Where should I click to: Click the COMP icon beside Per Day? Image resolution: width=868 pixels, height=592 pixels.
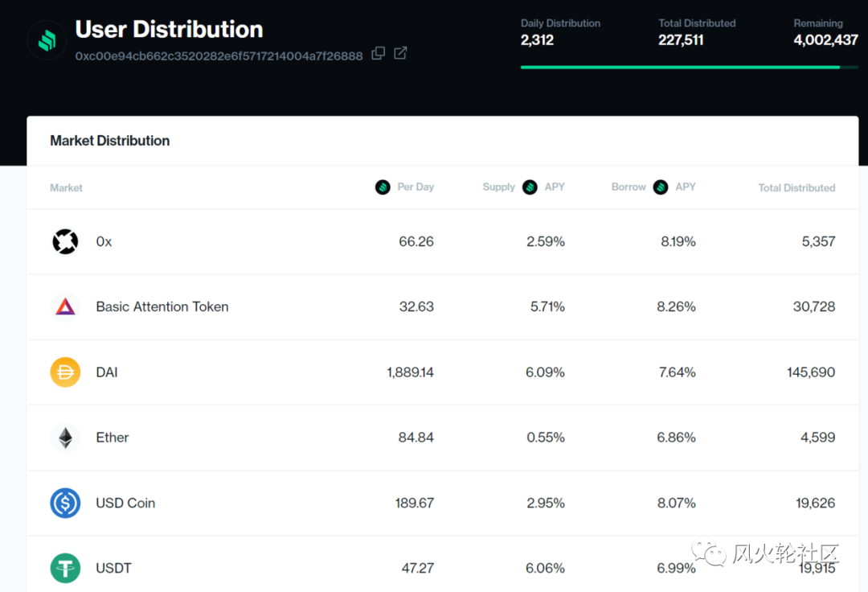click(383, 187)
